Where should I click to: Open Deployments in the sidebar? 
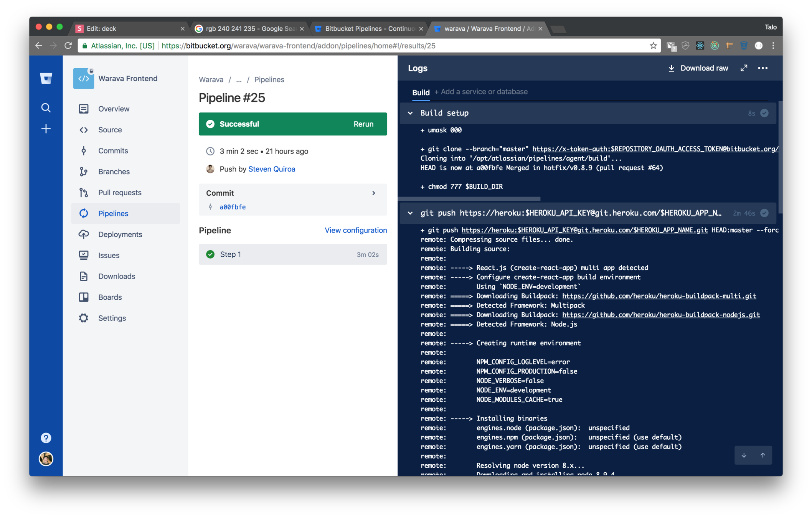[x=120, y=234]
